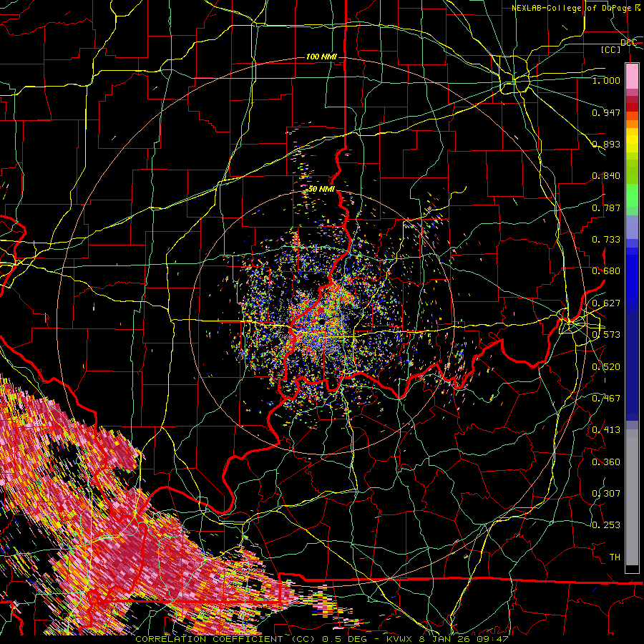Click the "50 NMI" range ring label
This screenshot has width=644, height=644.
click(321, 190)
